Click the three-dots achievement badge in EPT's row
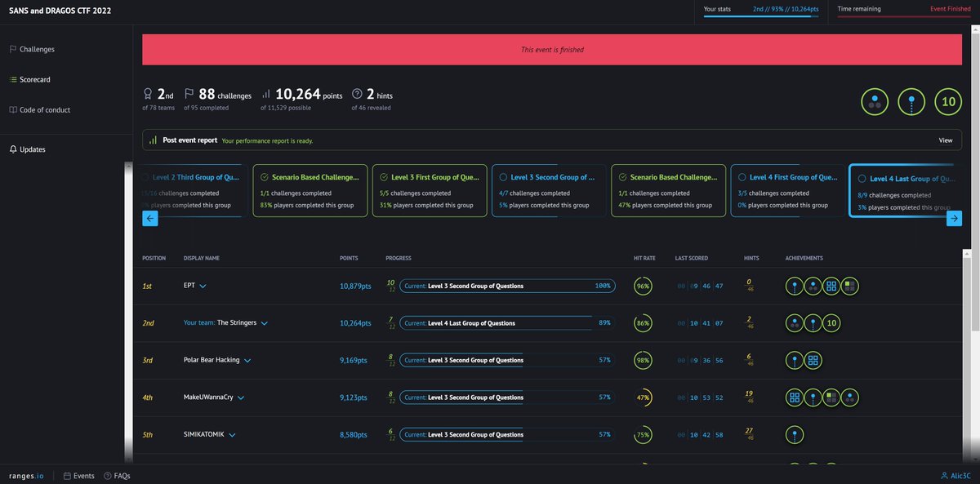The image size is (980, 484). pos(813,286)
